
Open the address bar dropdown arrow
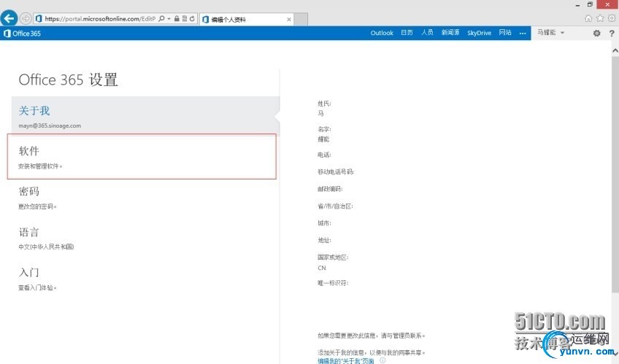(169, 18)
